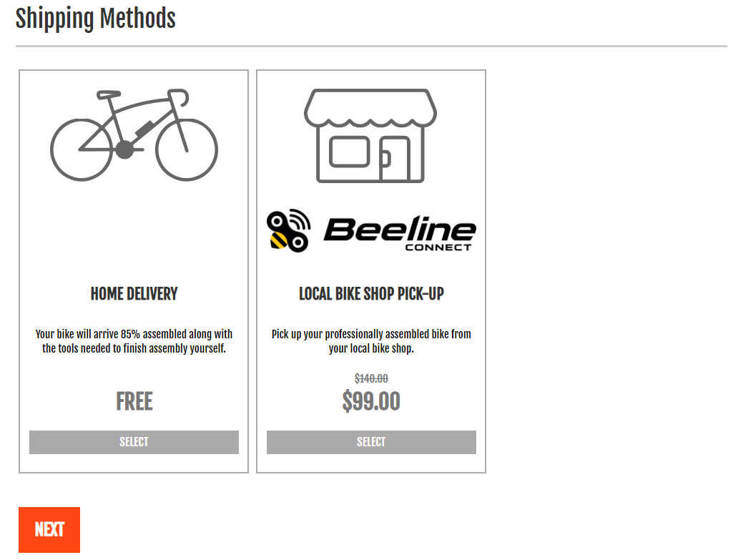The width and height of the screenshot is (733, 560).
Task: Proceed with the orange NEXT button
Action: click(x=49, y=530)
